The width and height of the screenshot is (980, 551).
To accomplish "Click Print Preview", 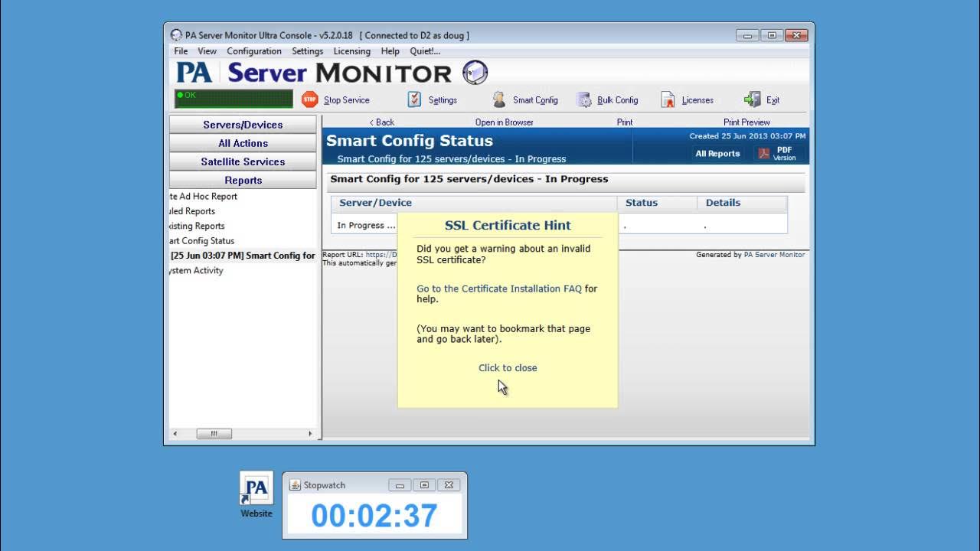I will pyautogui.click(x=746, y=122).
